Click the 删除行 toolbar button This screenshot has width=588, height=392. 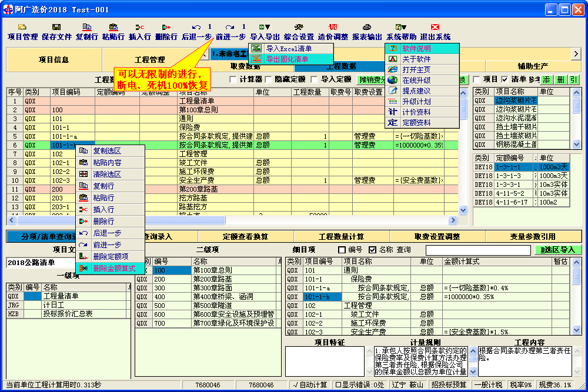(166, 32)
